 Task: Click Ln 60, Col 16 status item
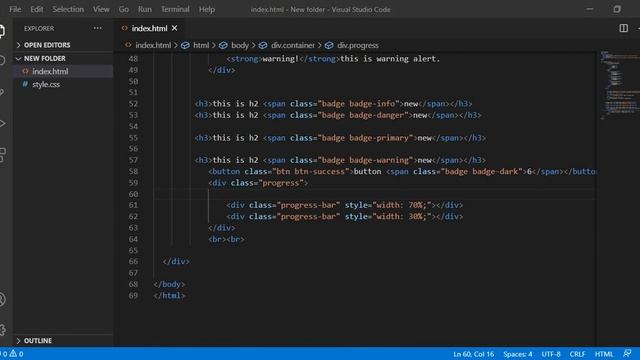point(473,354)
